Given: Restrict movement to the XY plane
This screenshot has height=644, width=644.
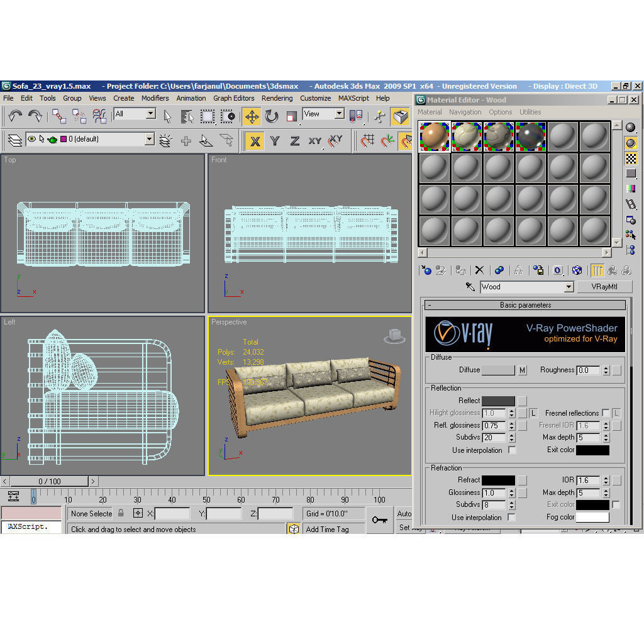Looking at the screenshot, I should click(314, 141).
